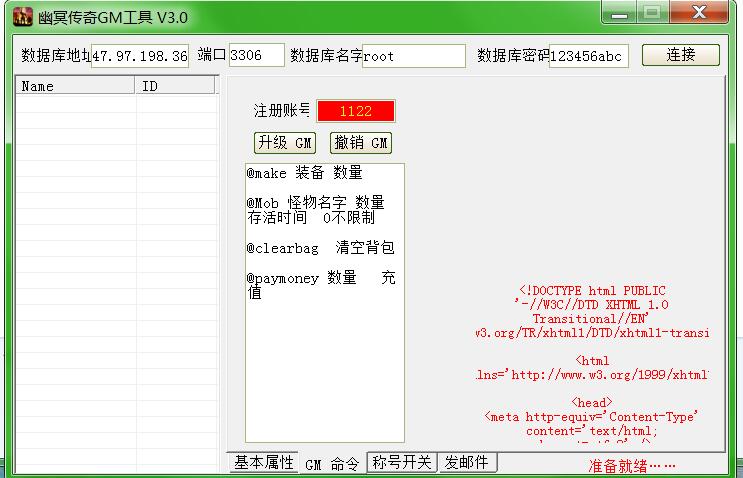Image resolution: width=743 pixels, height=478 pixels.
Task: Maximize the GM tool window
Action: (x=653, y=14)
